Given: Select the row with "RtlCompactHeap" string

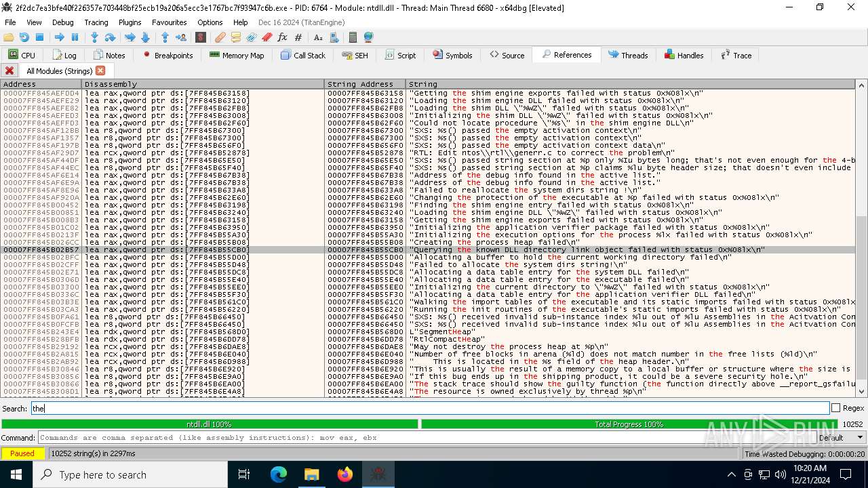Looking at the screenshot, I should (x=429, y=339).
